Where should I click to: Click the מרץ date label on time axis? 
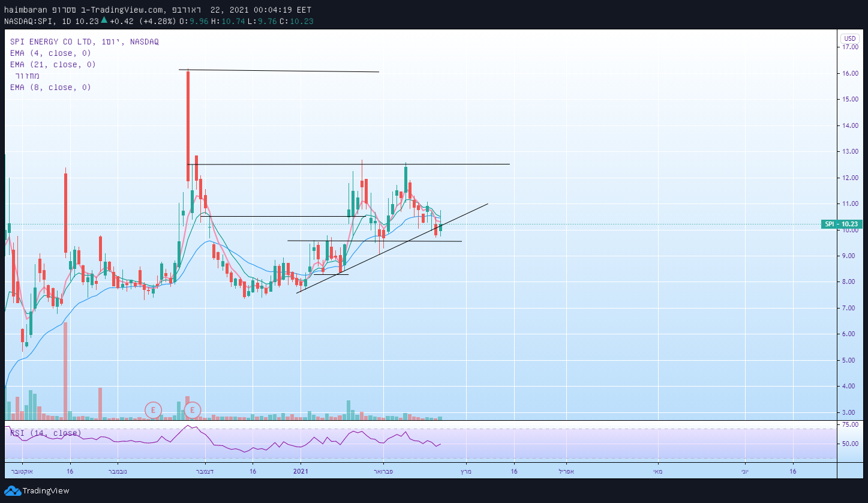point(465,471)
